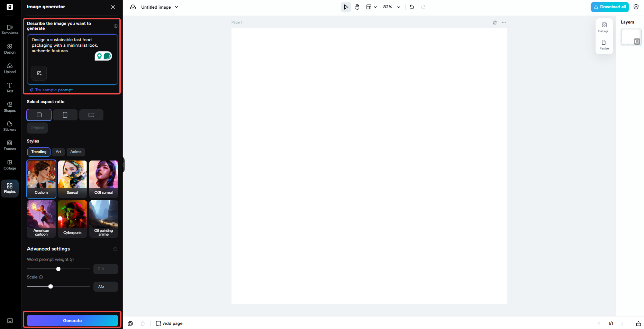This screenshot has width=644, height=329.
Task: Open the Upload panel
Action: (x=9, y=68)
